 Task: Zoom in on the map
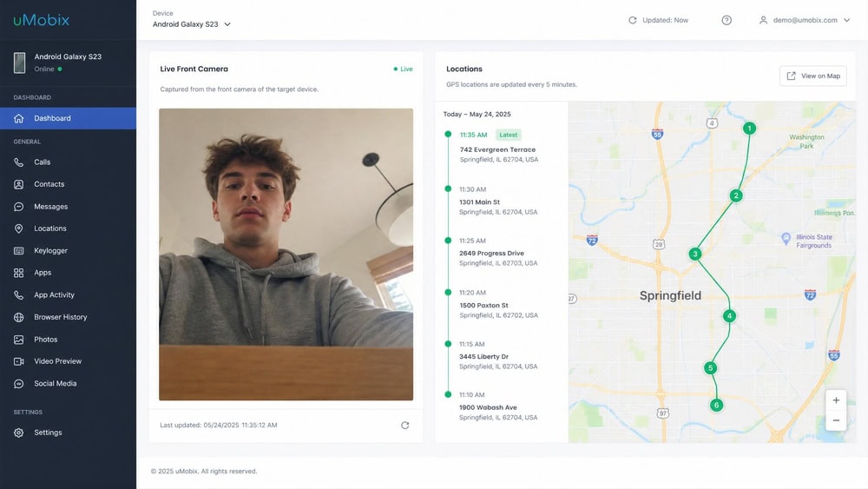coord(836,400)
